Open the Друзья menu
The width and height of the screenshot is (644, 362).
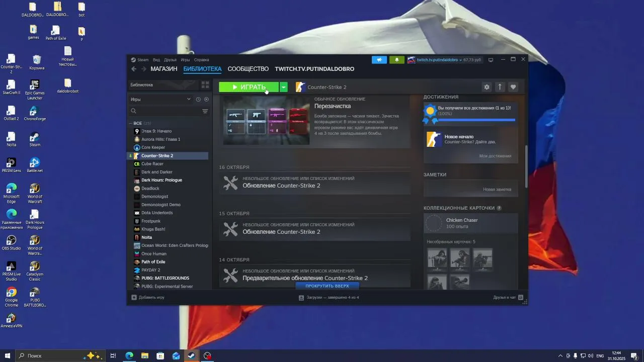[x=170, y=60]
